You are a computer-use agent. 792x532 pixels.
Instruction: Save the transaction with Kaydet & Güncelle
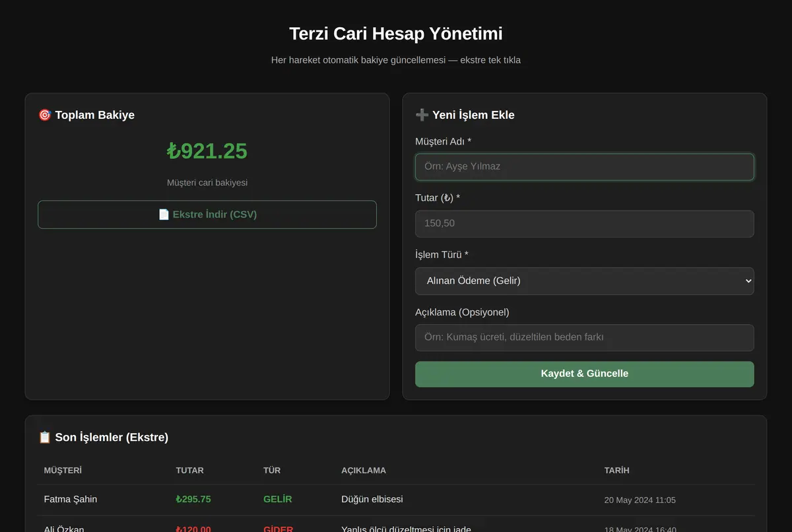coord(585,374)
